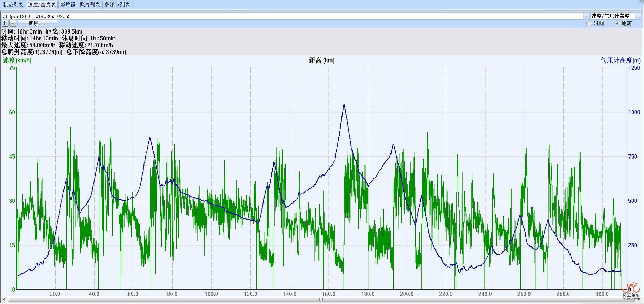Click the 截屏... screenshot button
The height and width of the screenshot is (304, 644).
click(37, 23)
